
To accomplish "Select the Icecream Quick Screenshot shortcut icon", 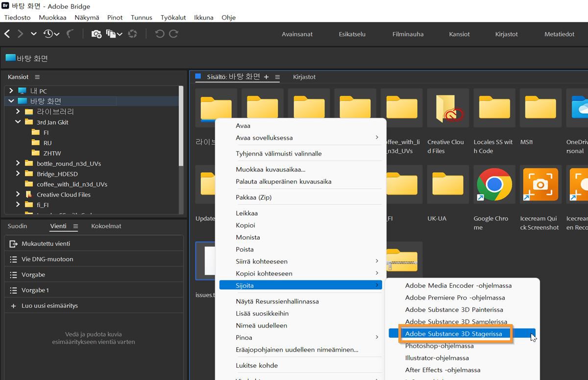I will click(541, 184).
